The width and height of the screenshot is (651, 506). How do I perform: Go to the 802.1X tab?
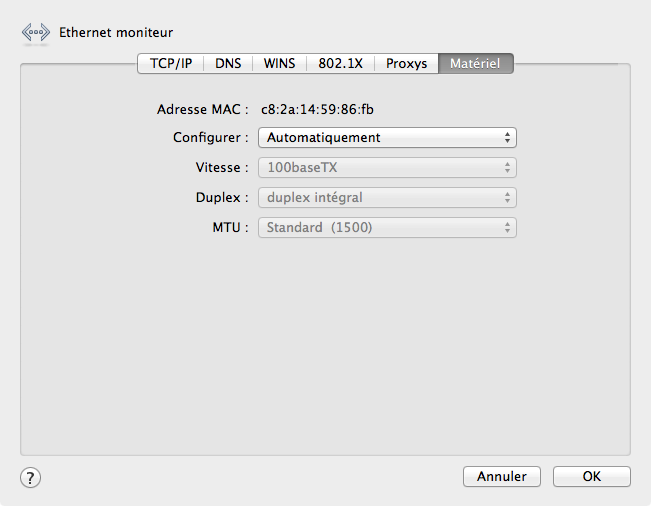340,63
